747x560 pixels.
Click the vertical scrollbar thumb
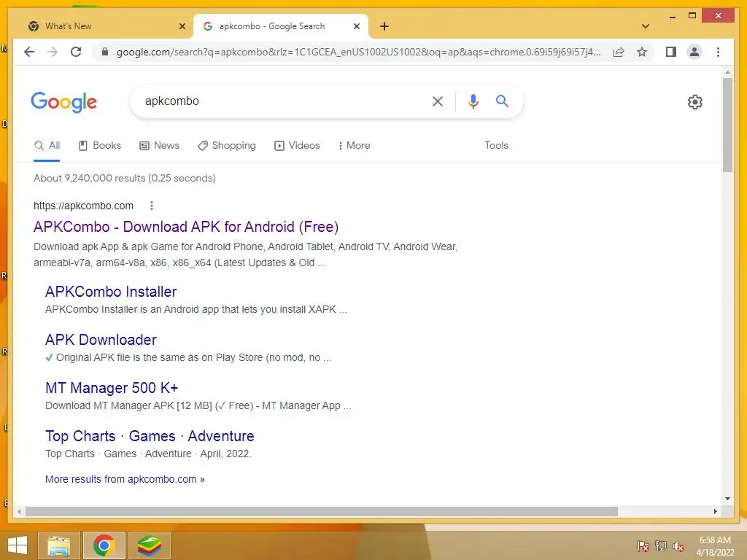[x=727, y=125]
